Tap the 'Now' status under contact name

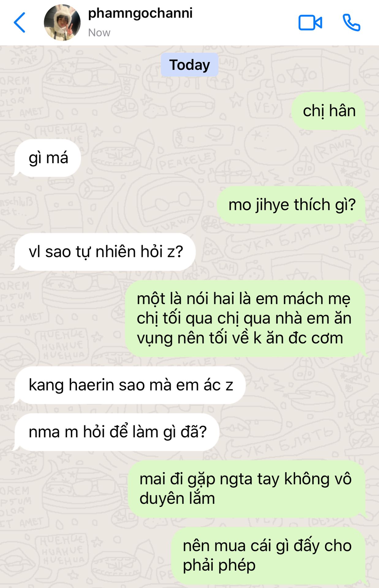(99, 32)
